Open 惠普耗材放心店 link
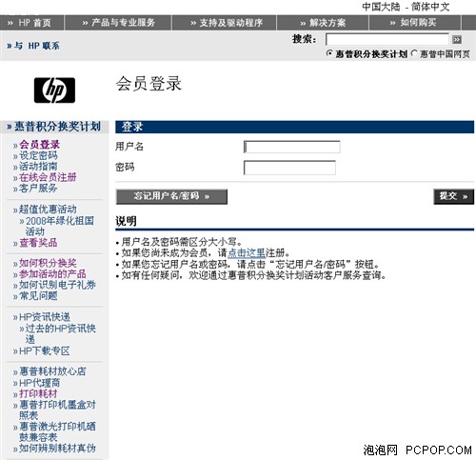476x460 pixels. 52,371
